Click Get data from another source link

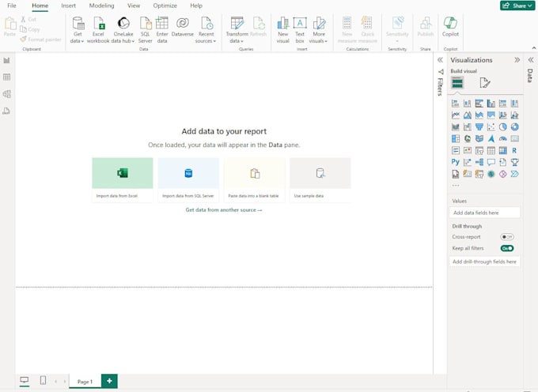click(x=223, y=210)
